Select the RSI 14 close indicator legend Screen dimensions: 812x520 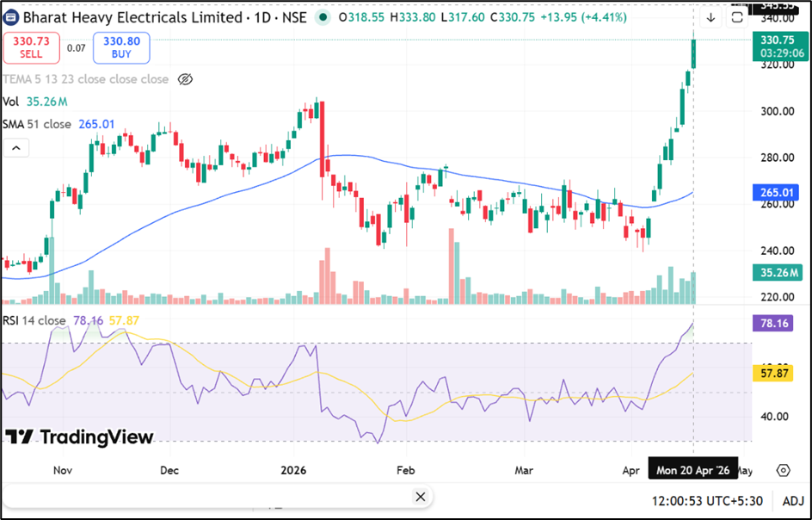(x=34, y=320)
